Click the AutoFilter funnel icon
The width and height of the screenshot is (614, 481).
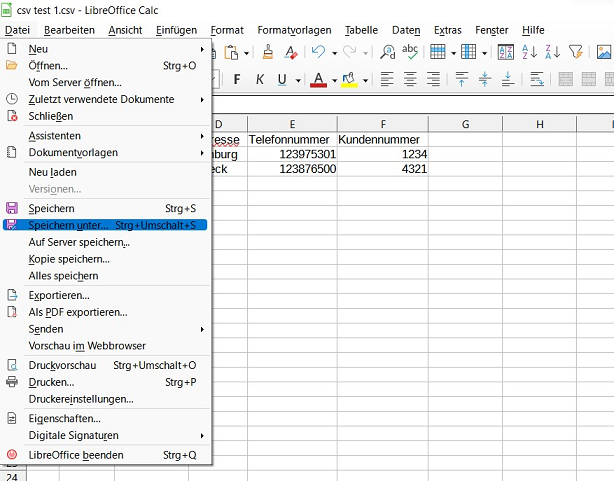pos(576,52)
